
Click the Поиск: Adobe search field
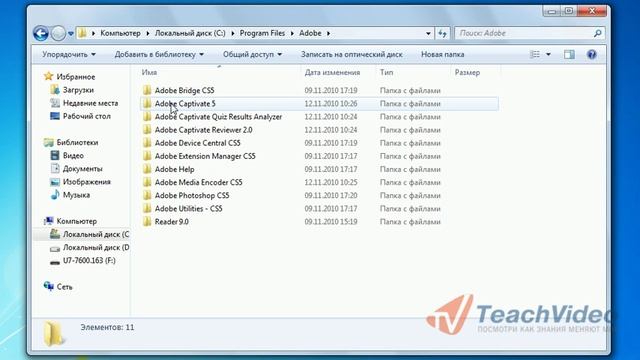524,33
